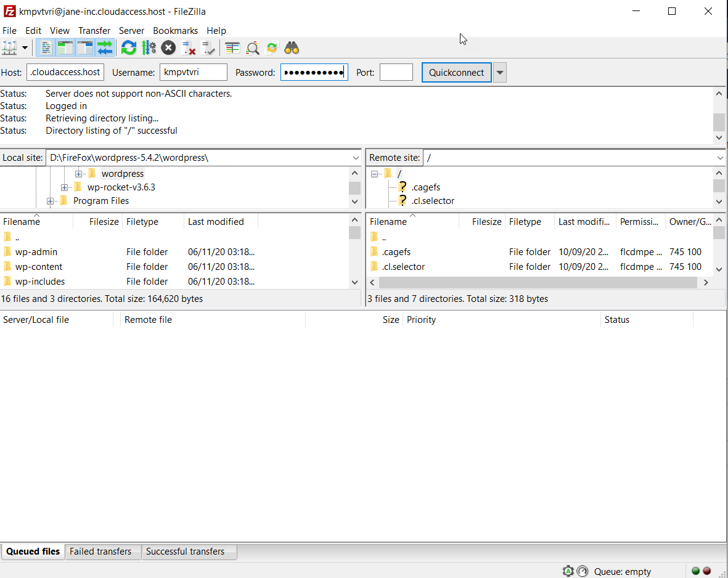
Task: Open the Transfer menu
Action: pos(94,31)
